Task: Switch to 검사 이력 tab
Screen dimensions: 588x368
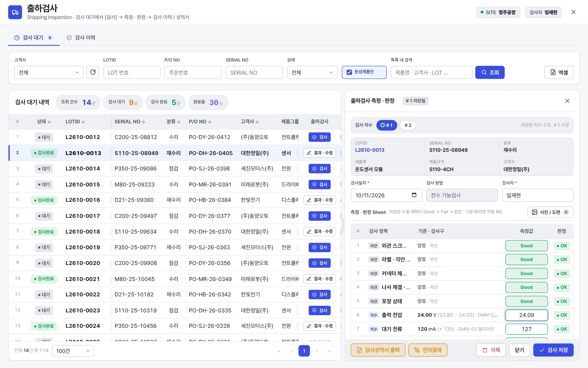Action: pyautogui.click(x=81, y=38)
